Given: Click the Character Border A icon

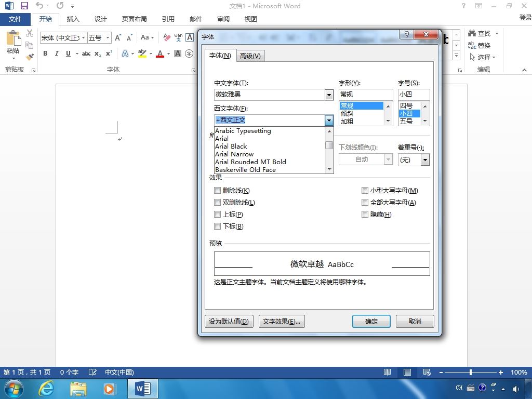Looking at the screenshot, I should [x=190, y=37].
